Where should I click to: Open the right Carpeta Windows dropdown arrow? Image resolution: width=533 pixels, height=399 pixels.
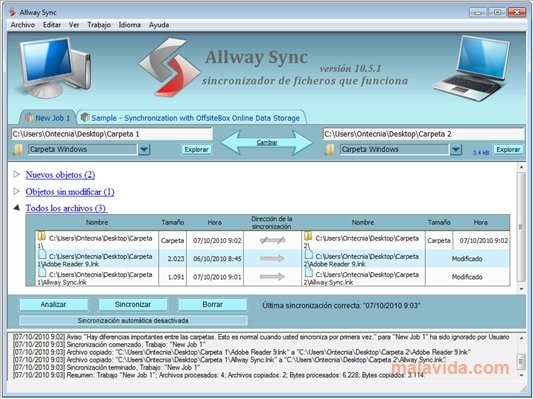(x=456, y=149)
